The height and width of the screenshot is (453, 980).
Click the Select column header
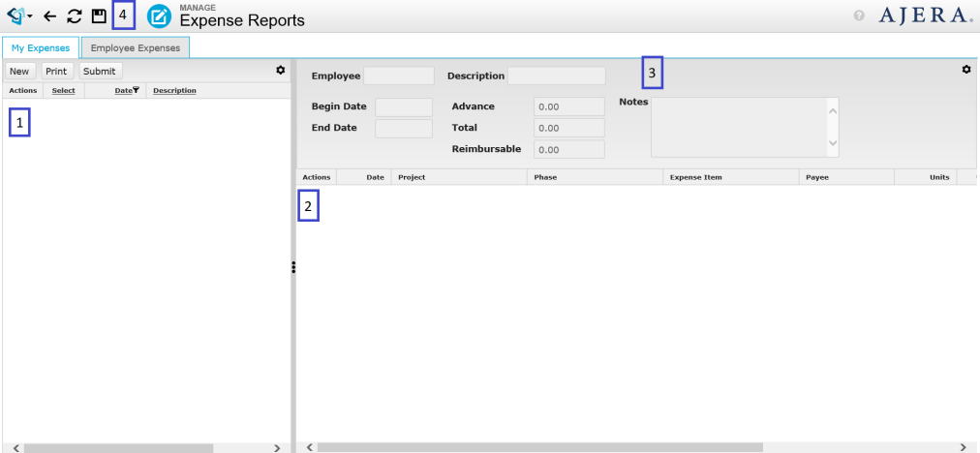[x=63, y=91]
